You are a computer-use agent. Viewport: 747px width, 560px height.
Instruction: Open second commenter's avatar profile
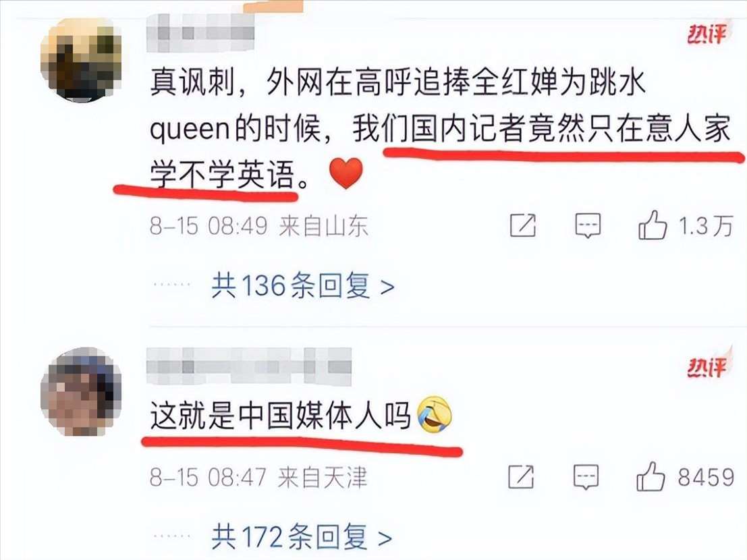click(81, 391)
